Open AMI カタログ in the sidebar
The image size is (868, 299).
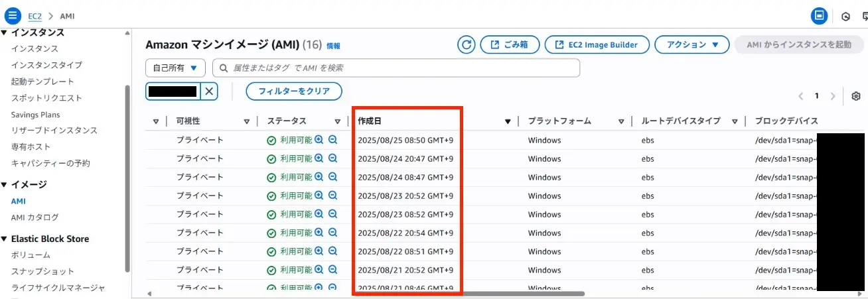(x=35, y=217)
